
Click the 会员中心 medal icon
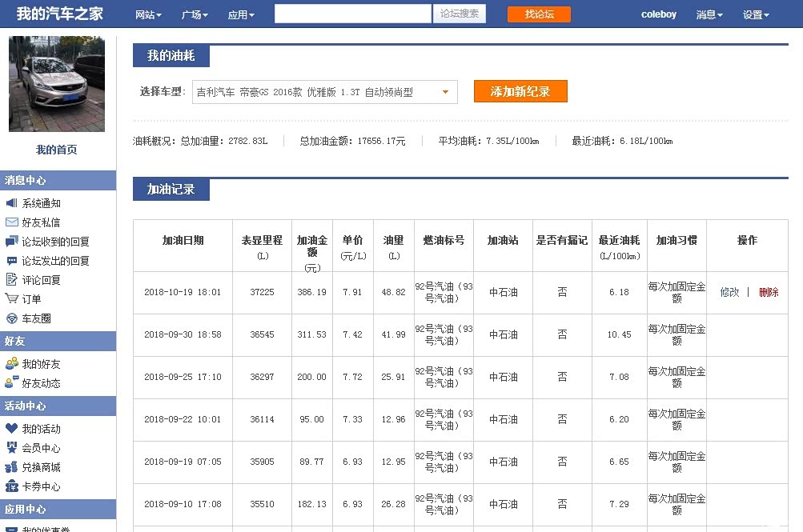pos(11,448)
